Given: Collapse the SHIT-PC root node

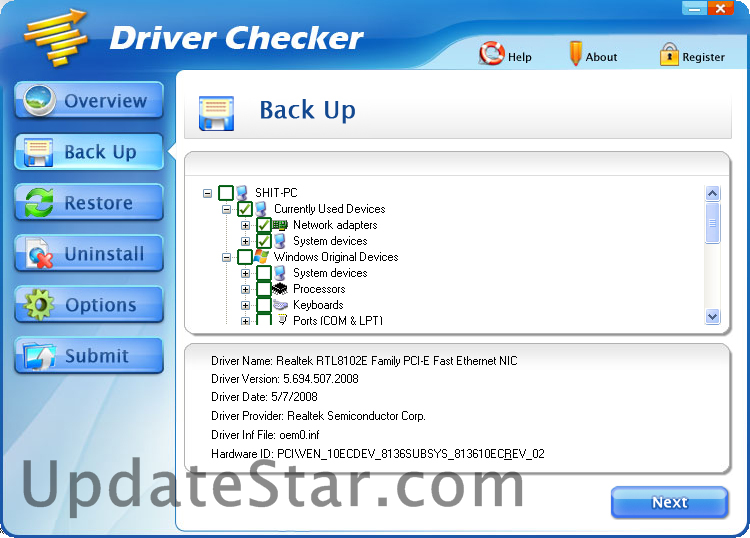Looking at the screenshot, I should [207, 193].
